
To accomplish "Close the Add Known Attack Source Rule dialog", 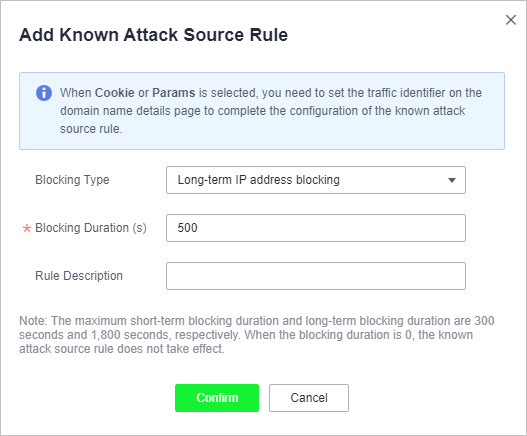I will click(x=511, y=20).
